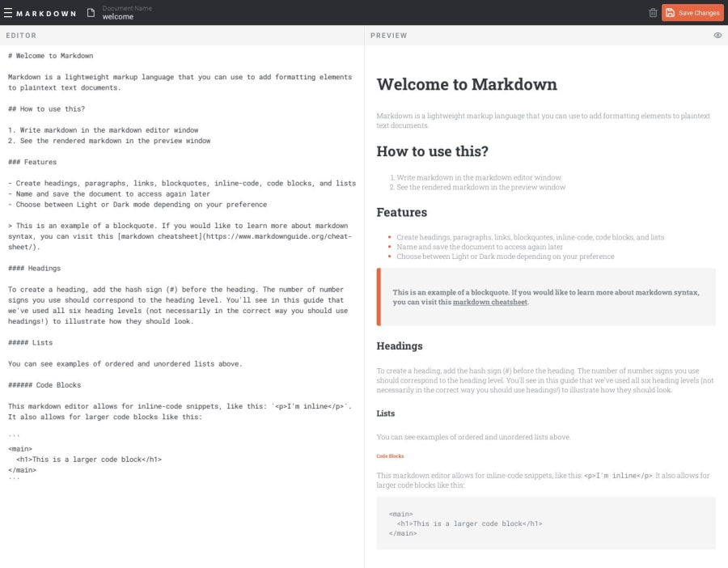Click '- Name and save the document' editor line
Screen dimensions: 728x568
coord(109,193)
